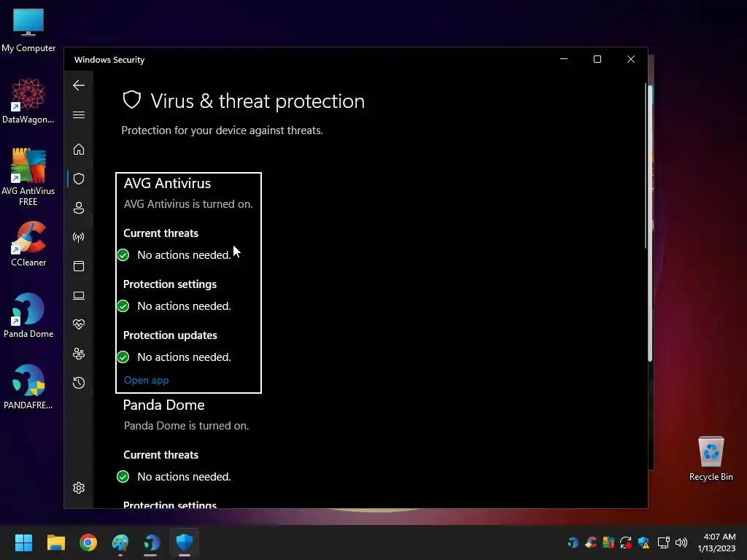The width and height of the screenshot is (747, 560).
Task: Open the hamburger navigation menu
Action: 79,114
